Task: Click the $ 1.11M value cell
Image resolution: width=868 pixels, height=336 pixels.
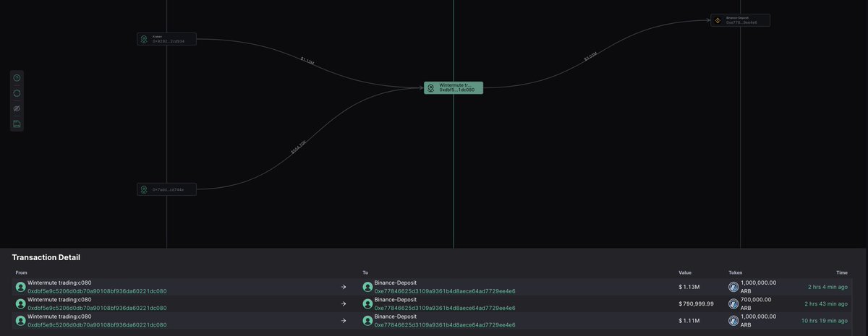Action: [x=689, y=321]
